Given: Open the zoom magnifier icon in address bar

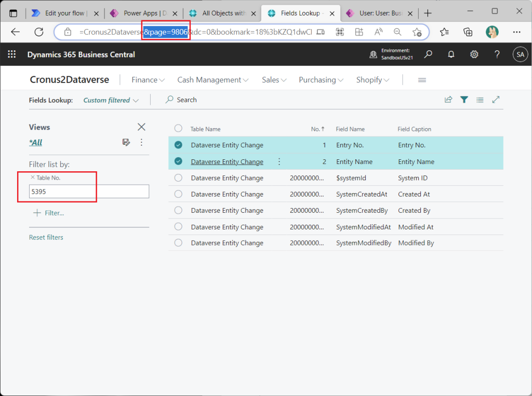Looking at the screenshot, I should point(397,32).
